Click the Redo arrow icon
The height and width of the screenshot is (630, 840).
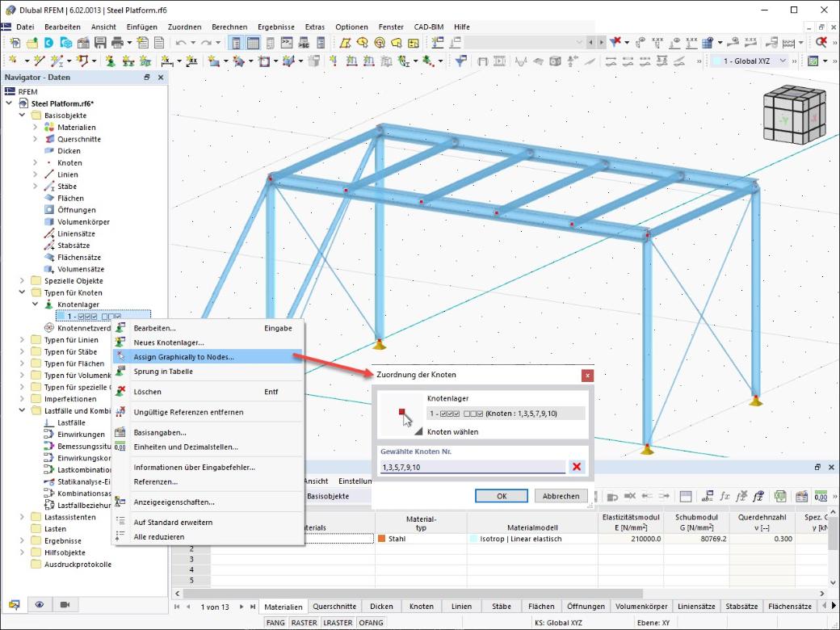206,42
